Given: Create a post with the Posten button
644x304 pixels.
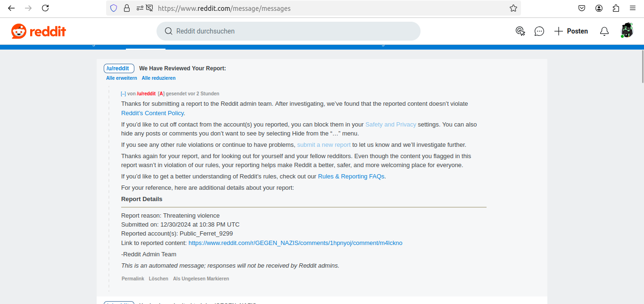Looking at the screenshot, I should click(x=571, y=31).
